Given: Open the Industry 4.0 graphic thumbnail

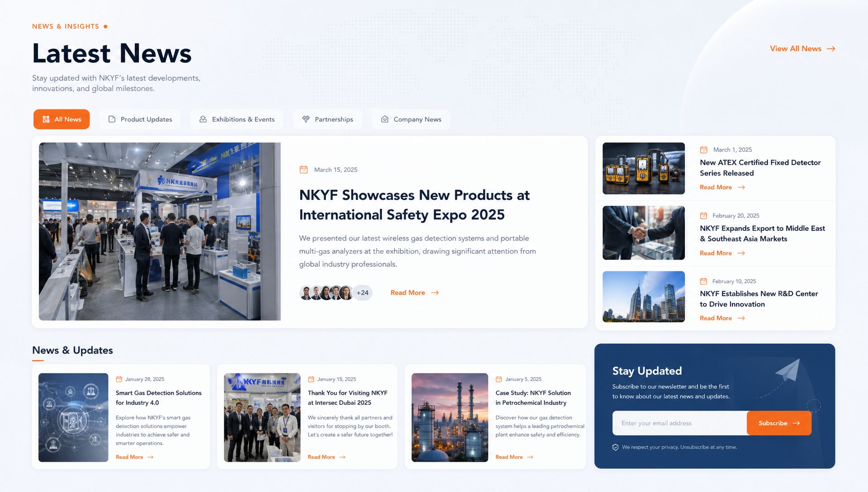Looking at the screenshot, I should click(73, 417).
